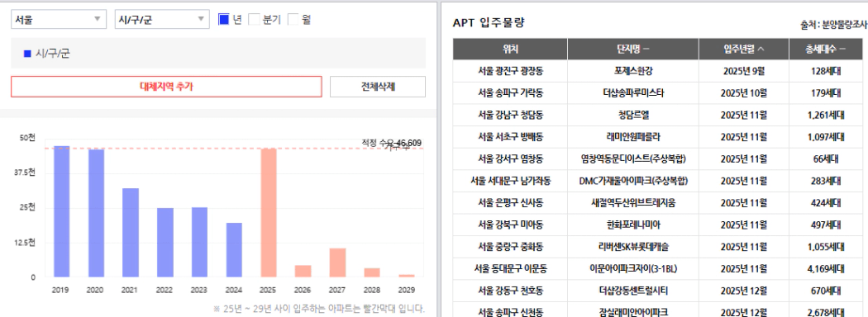868x317 pixels.
Task: Click the 2027 red bar in chart
Action: (x=337, y=263)
